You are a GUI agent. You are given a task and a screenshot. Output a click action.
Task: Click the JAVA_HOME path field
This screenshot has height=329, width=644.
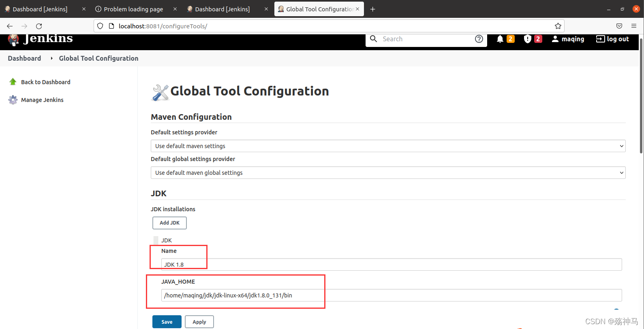coord(392,295)
